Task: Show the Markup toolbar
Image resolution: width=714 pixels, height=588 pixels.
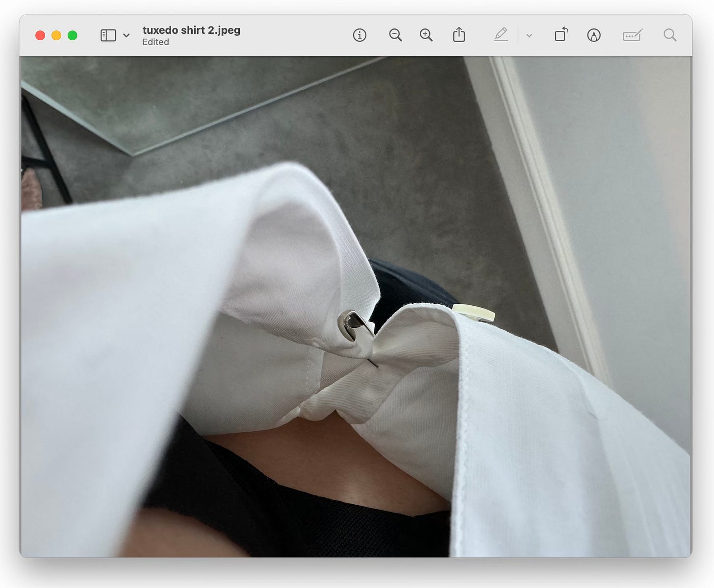Action: coord(594,35)
